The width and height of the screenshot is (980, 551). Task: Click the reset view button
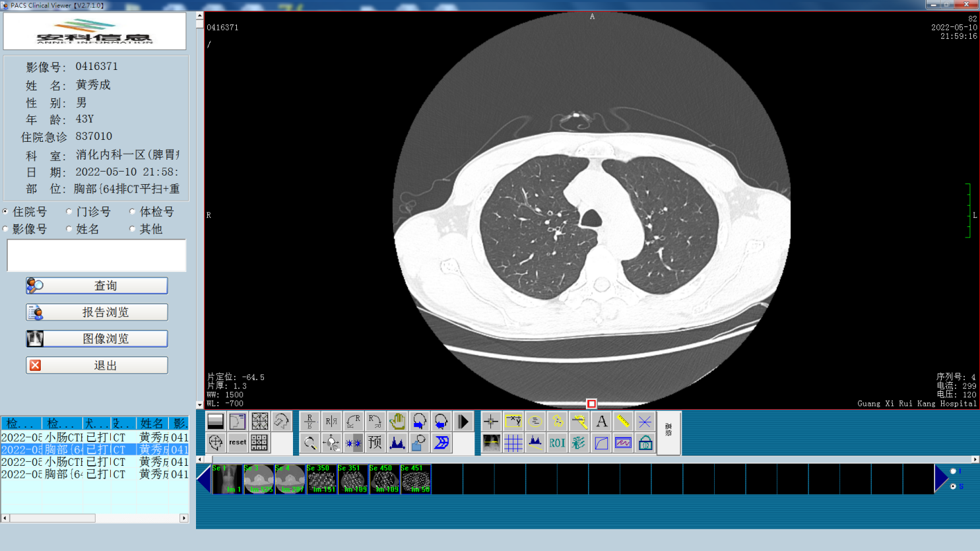238,443
